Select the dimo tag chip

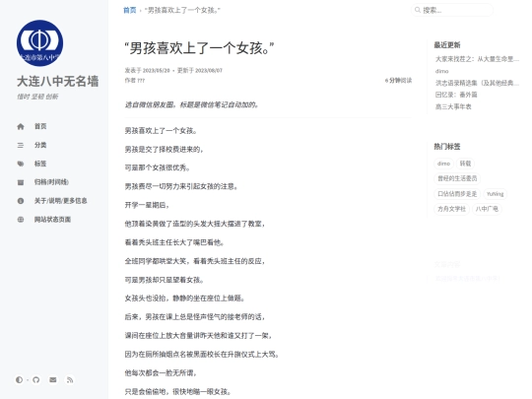(443, 164)
